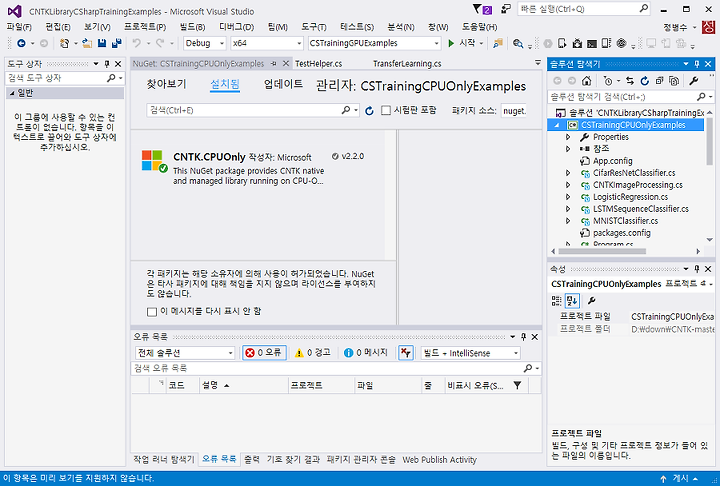Click Sync with Active Document icon

tap(630, 81)
